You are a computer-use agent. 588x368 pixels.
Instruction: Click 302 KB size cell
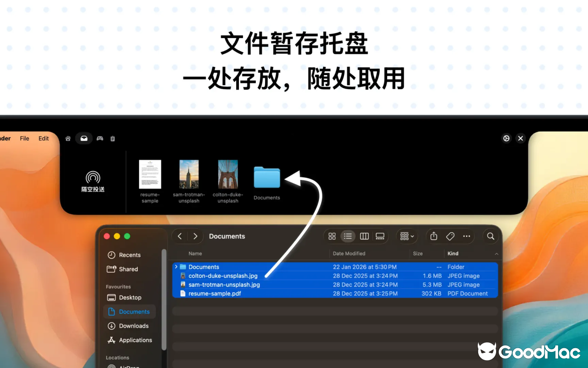pos(431,293)
